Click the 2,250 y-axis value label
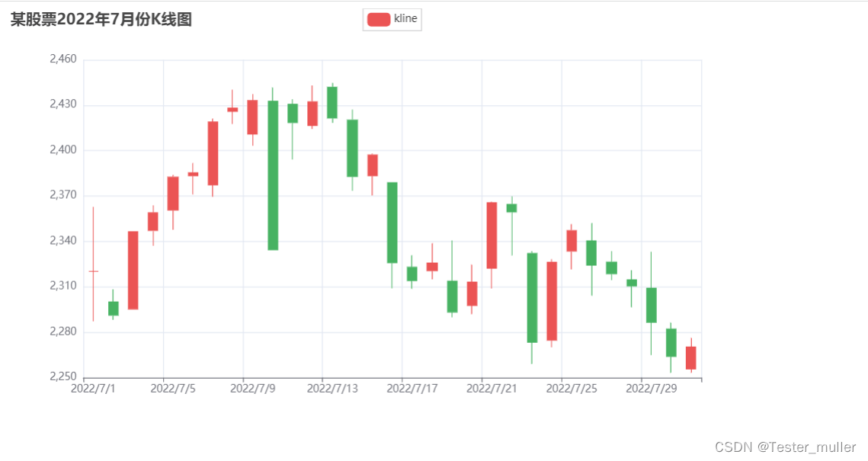This screenshot has width=868, height=461. pyautogui.click(x=62, y=376)
